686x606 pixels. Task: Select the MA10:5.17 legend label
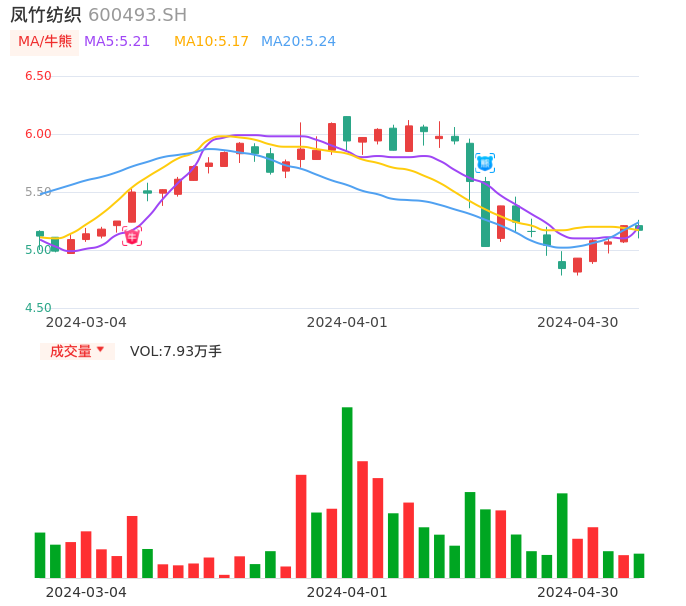click(211, 42)
